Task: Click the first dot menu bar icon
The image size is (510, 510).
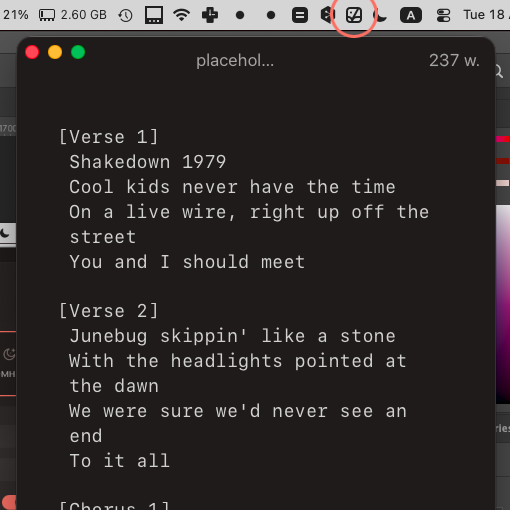Action: click(240, 15)
